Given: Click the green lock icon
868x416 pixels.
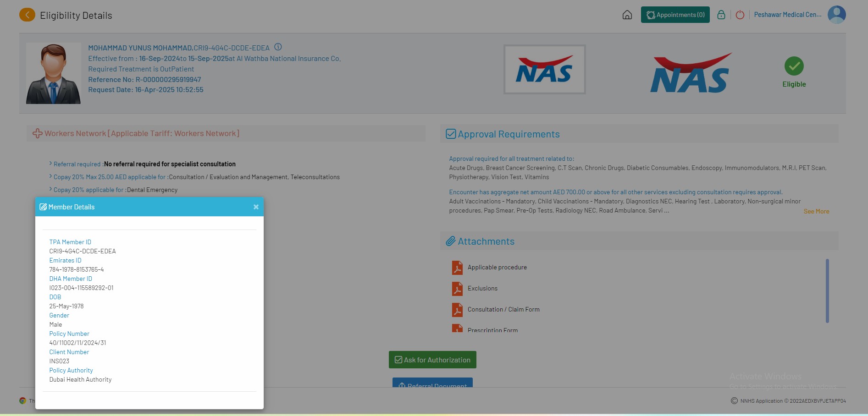Looking at the screenshot, I should 721,15.
